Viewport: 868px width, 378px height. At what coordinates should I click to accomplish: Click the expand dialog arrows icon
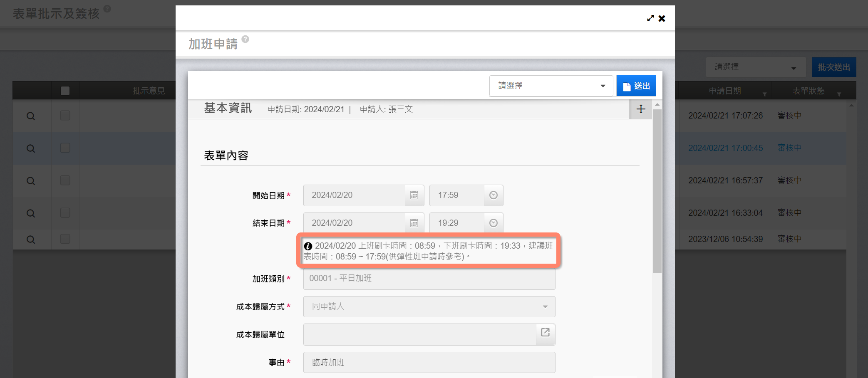coord(650,18)
